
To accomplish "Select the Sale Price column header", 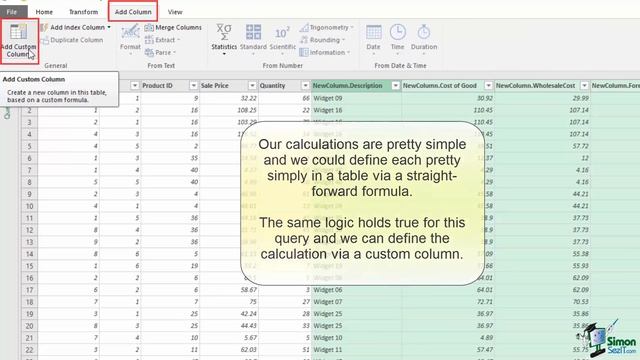I will point(229,85).
